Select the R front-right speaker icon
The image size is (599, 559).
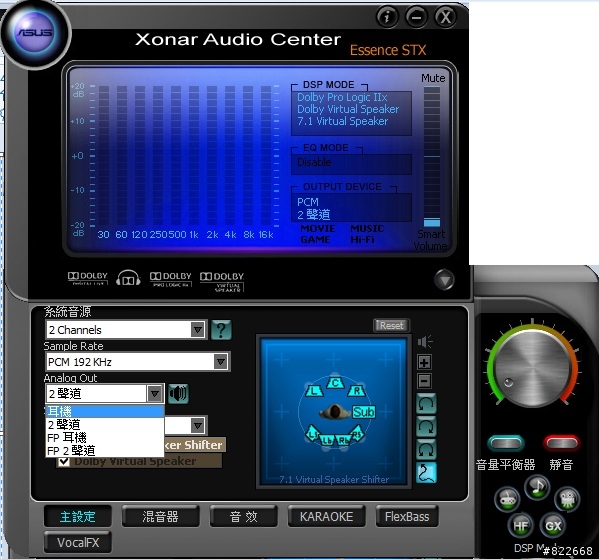click(356, 390)
